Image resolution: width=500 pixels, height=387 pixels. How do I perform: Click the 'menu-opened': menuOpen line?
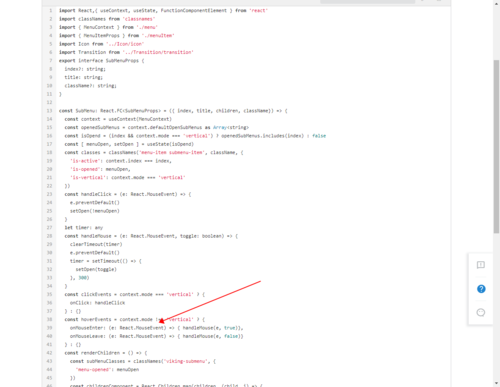coord(107,369)
